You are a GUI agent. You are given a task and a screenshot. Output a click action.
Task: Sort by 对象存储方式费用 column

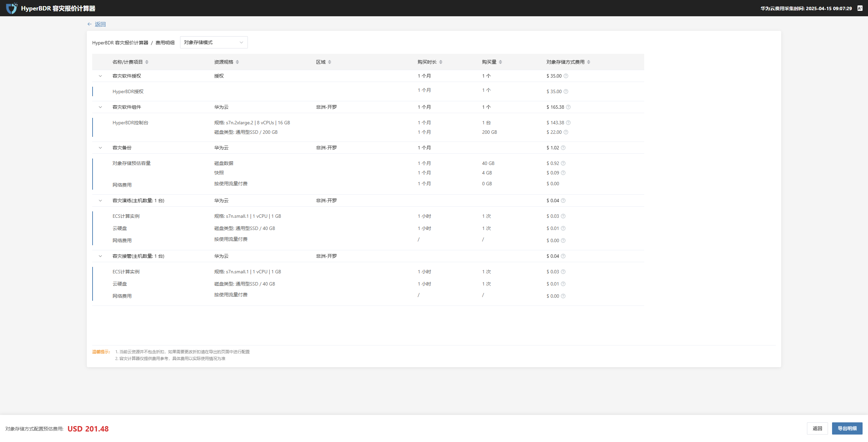[589, 62]
